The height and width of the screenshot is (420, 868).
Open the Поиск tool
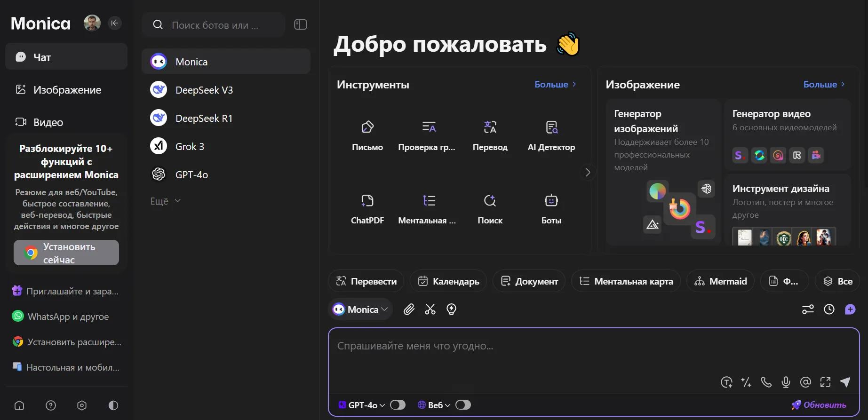pyautogui.click(x=490, y=209)
